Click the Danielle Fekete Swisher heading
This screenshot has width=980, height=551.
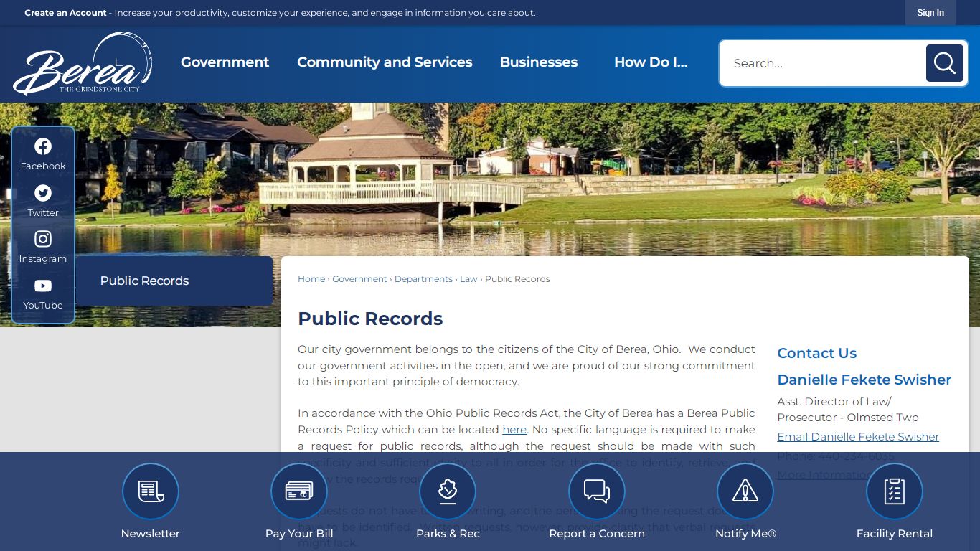point(864,380)
